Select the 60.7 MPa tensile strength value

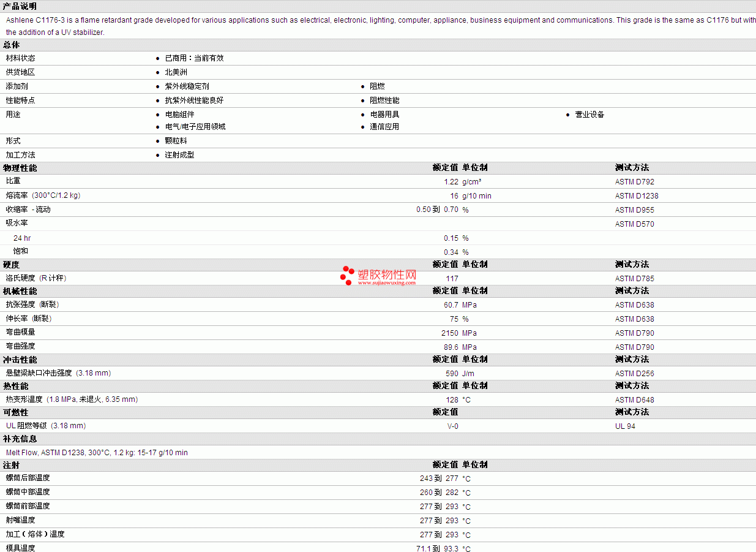pyautogui.click(x=460, y=305)
